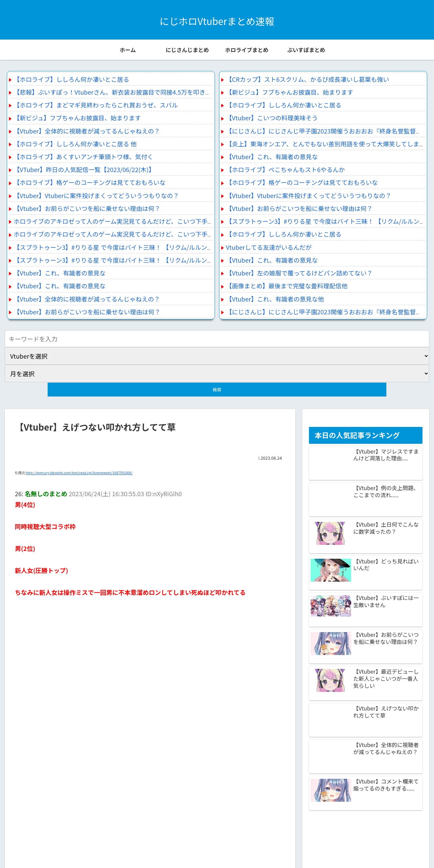
Task: Click the red arrow beside Vtuberしてる友達がいるんだが
Action: (222, 248)
